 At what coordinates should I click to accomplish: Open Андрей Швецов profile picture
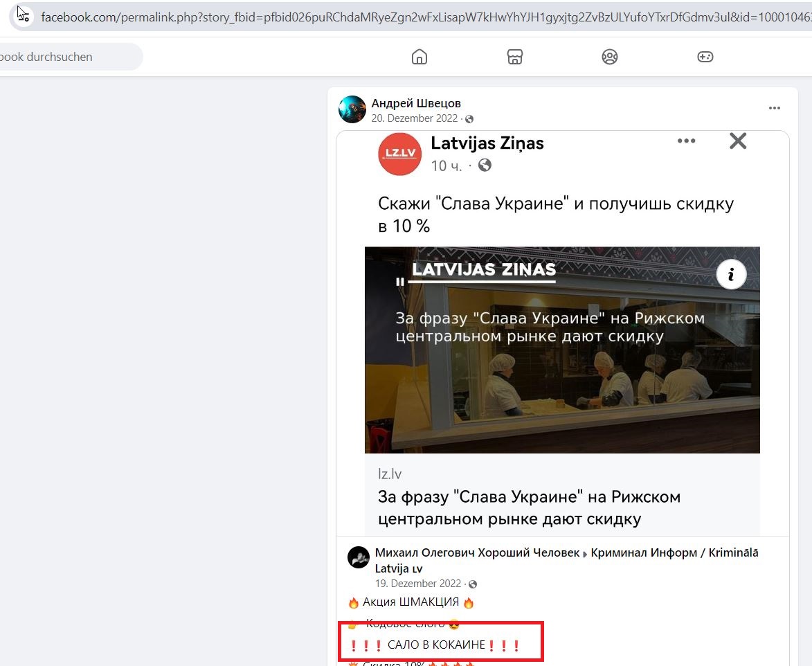point(352,109)
